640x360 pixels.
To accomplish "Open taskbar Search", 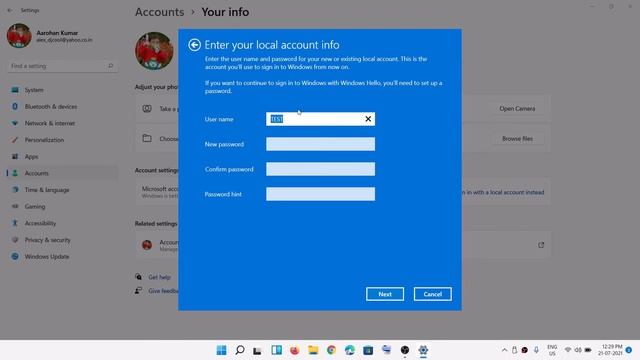I will point(240,350).
